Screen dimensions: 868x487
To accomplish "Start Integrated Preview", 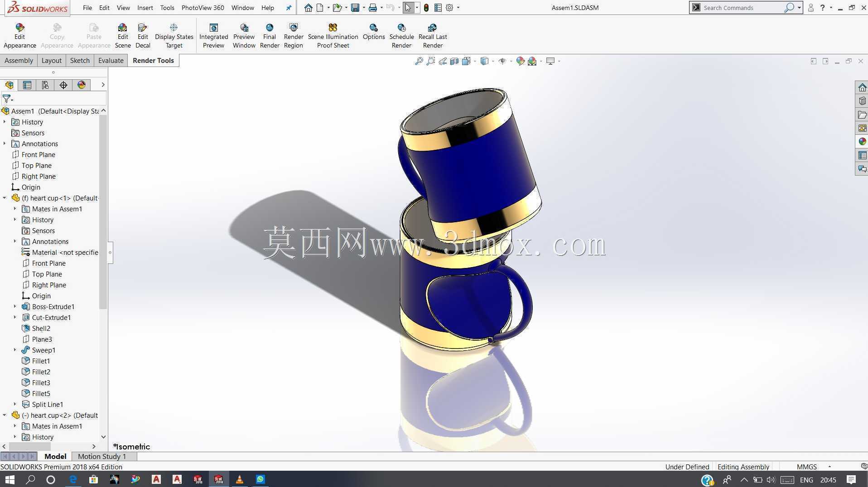I will click(213, 36).
